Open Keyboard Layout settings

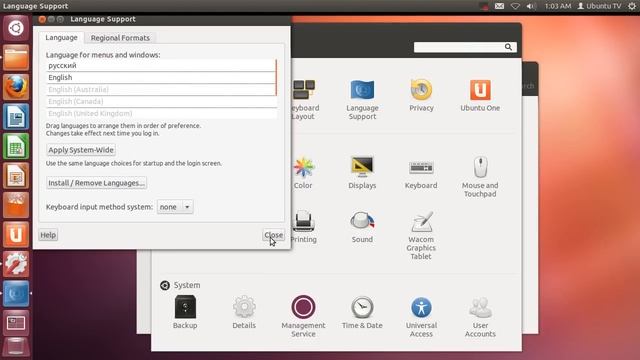[303, 99]
